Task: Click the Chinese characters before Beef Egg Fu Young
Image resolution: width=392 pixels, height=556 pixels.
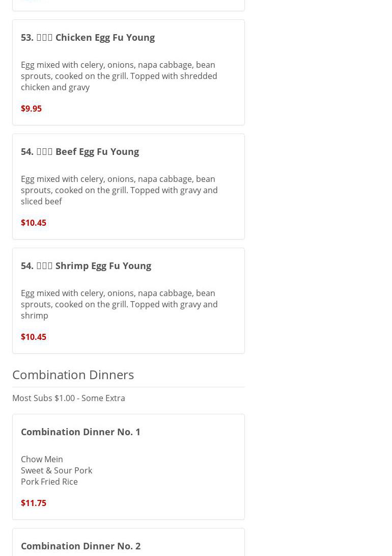Action: (44, 151)
